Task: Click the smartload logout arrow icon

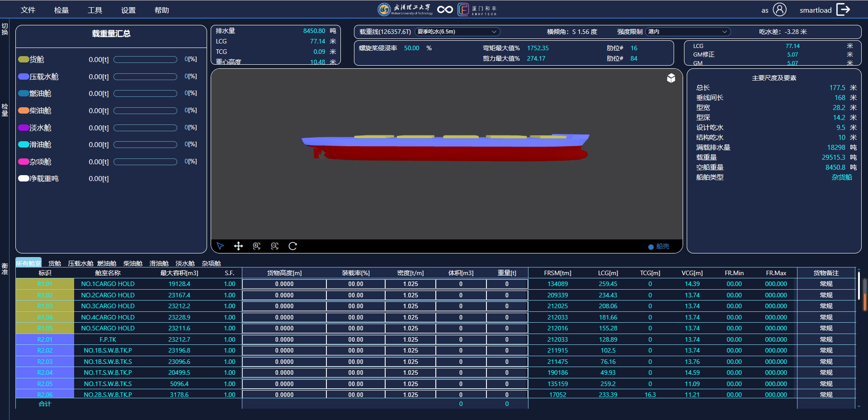Action: [844, 9]
